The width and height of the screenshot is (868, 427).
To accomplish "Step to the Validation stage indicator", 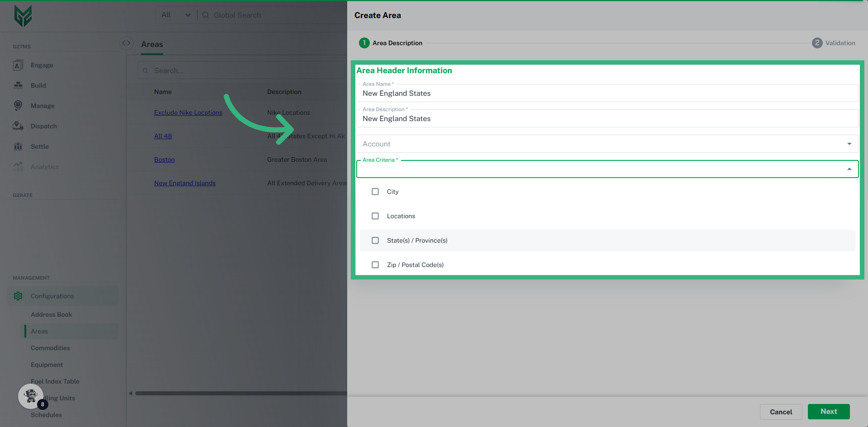I will tap(817, 42).
